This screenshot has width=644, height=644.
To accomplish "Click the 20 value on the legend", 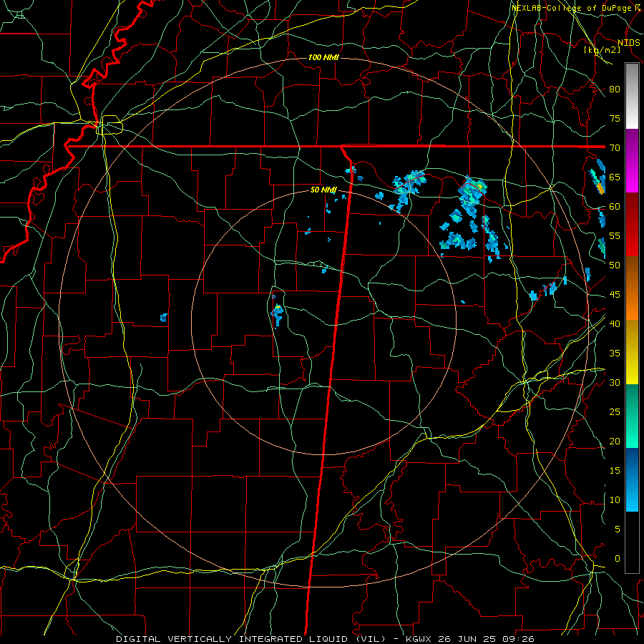I will (x=615, y=441).
